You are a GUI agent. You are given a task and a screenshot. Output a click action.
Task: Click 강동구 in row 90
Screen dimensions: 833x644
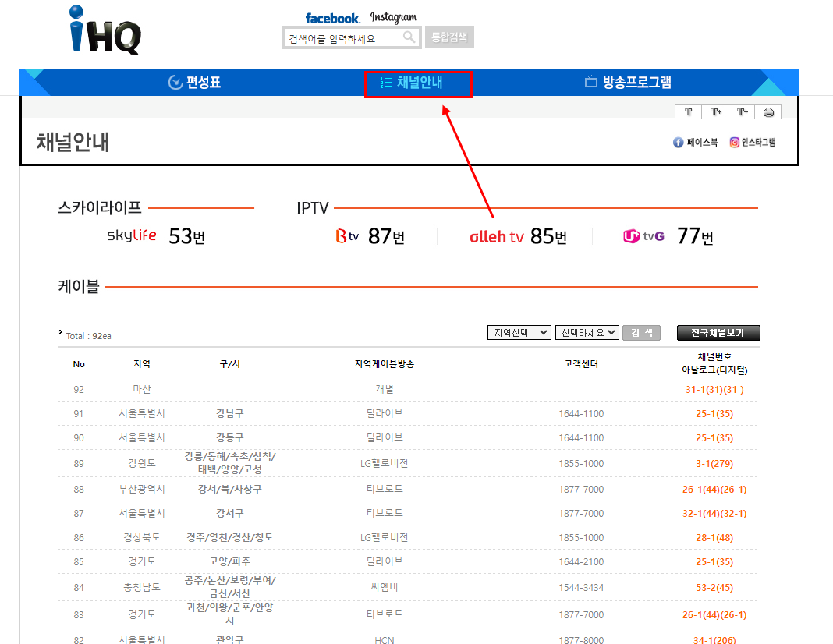tap(230, 437)
